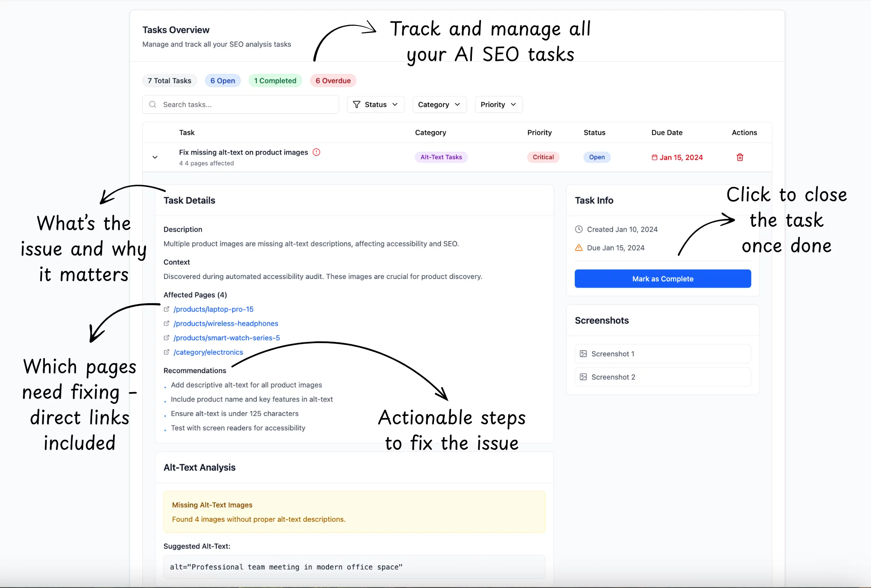
Task: Select the 6 Open tasks badge
Action: [x=223, y=81]
